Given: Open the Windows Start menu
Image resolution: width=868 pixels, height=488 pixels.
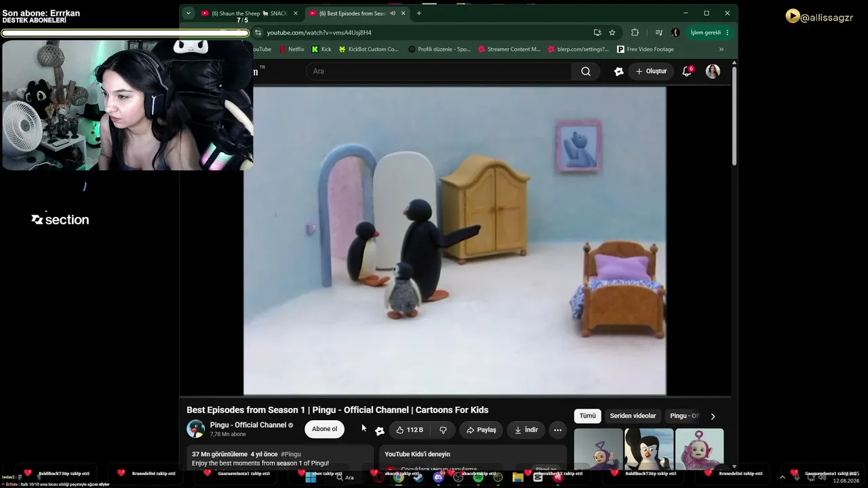Looking at the screenshot, I should (x=311, y=477).
